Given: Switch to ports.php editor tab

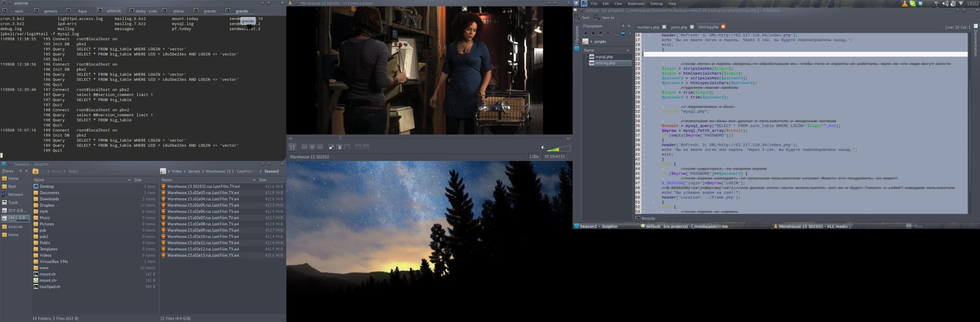Looking at the screenshot, I should [679, 27].
